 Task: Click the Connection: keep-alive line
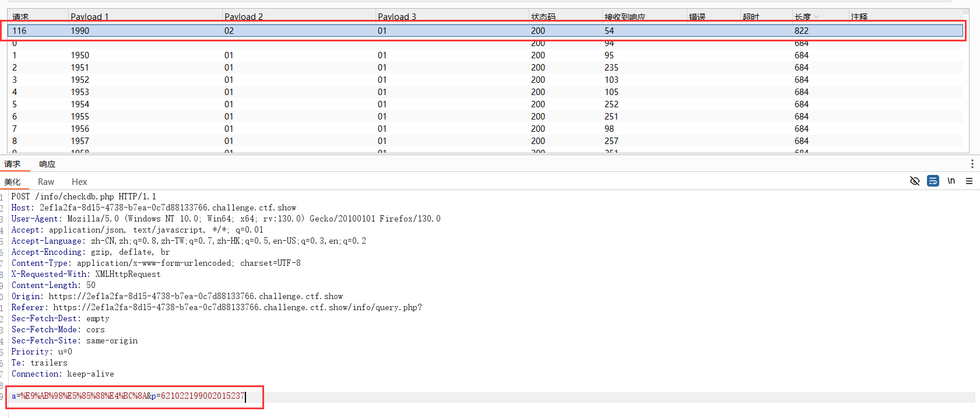click(x=63, y=374)
